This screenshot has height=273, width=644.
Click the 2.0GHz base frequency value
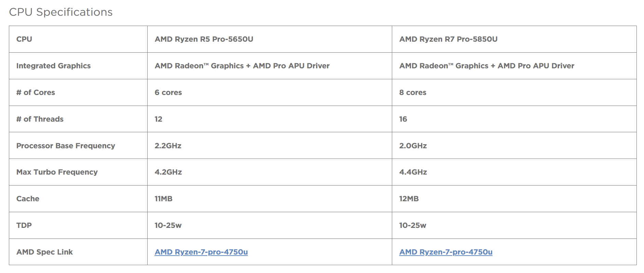pos(413,146)
